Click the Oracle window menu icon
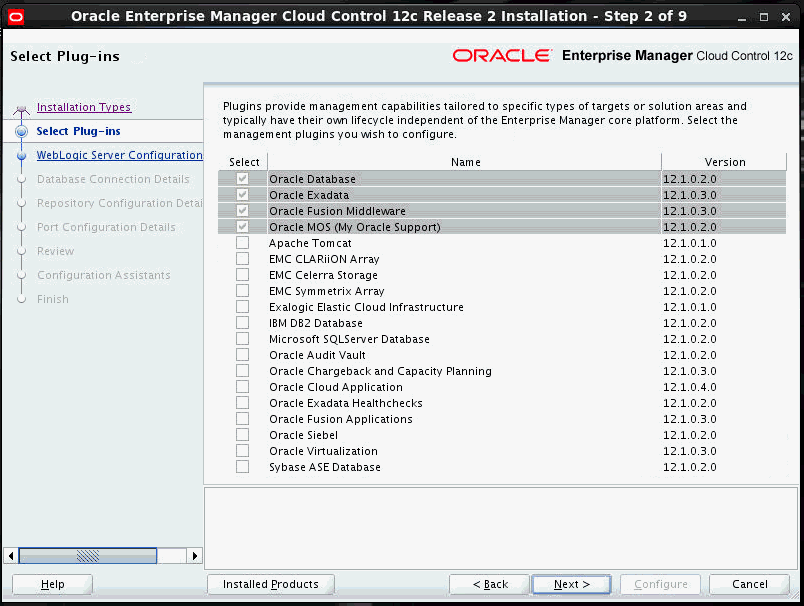Image resolution: width=804 pixels, height=606 pixels. tap(15, 17)
